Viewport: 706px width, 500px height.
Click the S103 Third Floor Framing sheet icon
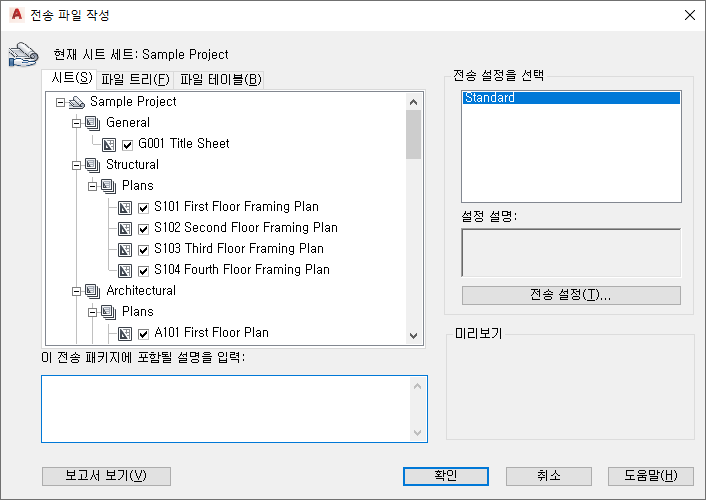point(125,249)
